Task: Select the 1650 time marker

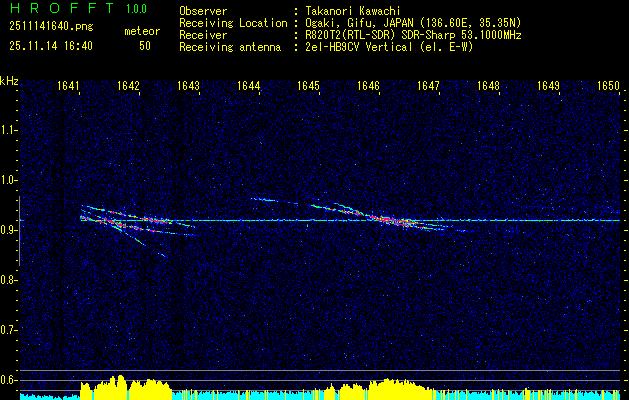Action: point(608,87)
